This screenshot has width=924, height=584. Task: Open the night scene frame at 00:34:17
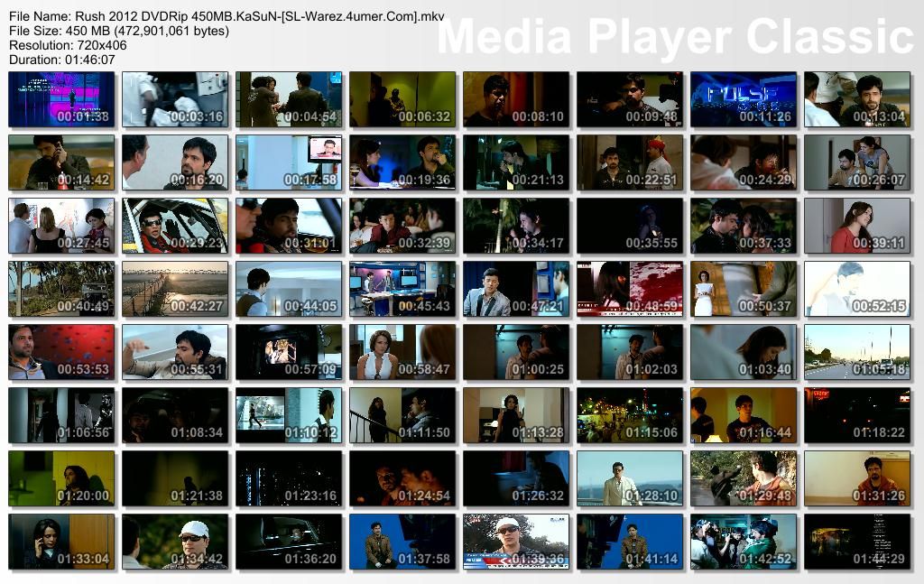516,226
